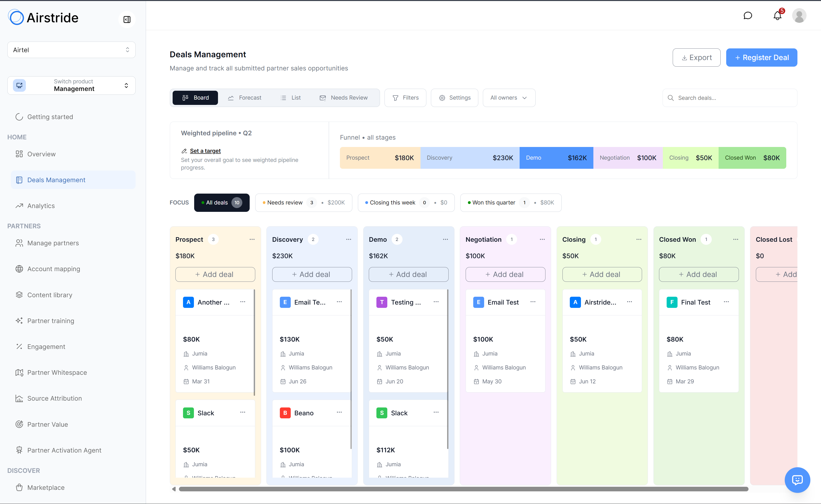Select All deals focus filter
The image size is (821, 504).
[222, 203]
